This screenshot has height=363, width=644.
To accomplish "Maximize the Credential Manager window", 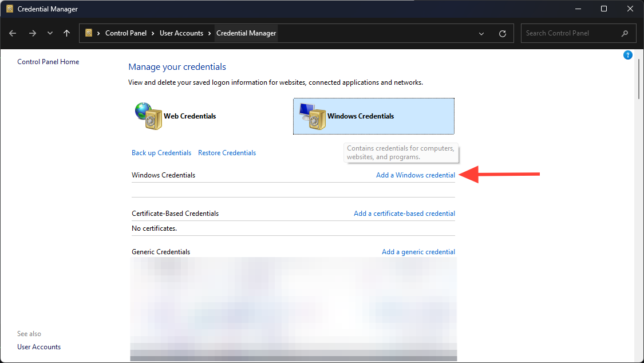I will [604, 9].
